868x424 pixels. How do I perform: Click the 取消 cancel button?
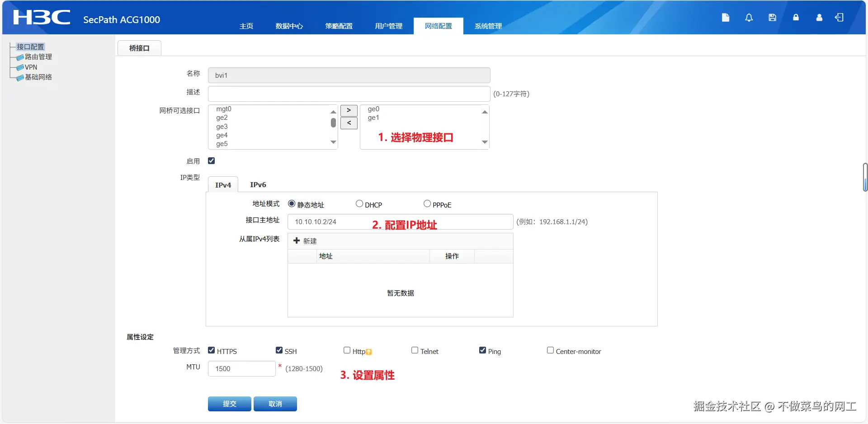point(275,404)
